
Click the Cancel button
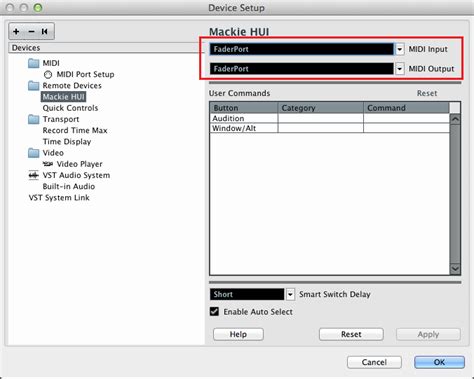coord(374,362)
